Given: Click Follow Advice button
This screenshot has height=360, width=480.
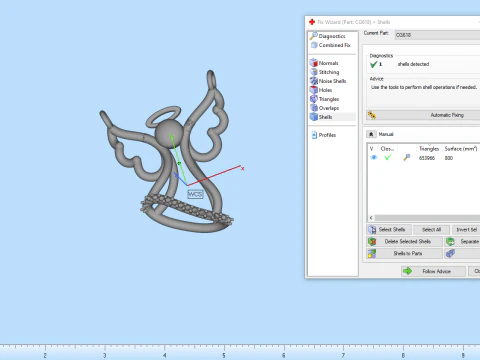Looking at the screenshot, I should point(433,271).
